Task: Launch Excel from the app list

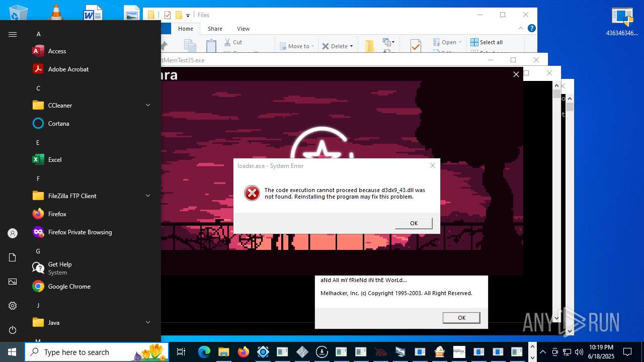Action: [55, 160]
